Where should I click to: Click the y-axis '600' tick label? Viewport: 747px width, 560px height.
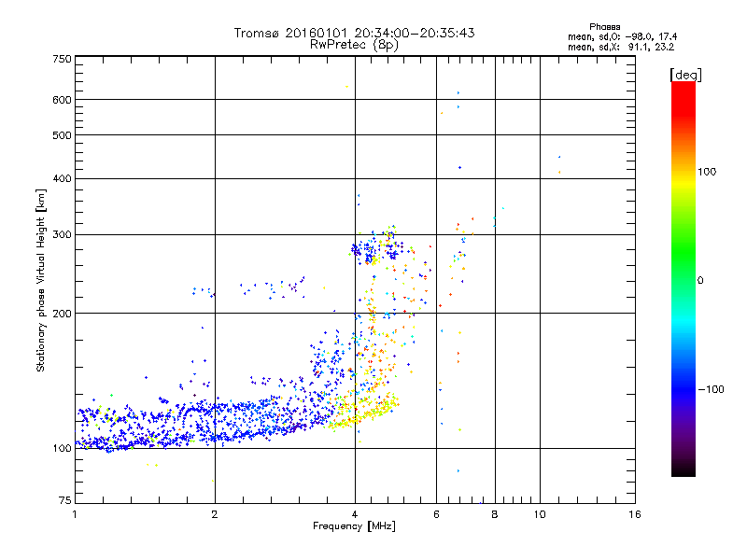pos(62,100)
